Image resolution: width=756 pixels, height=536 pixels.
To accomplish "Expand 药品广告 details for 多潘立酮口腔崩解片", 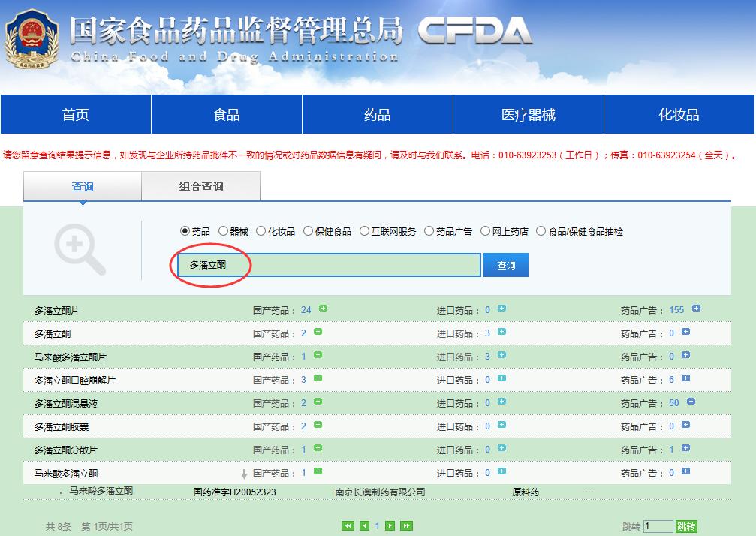I will (687, 379).
